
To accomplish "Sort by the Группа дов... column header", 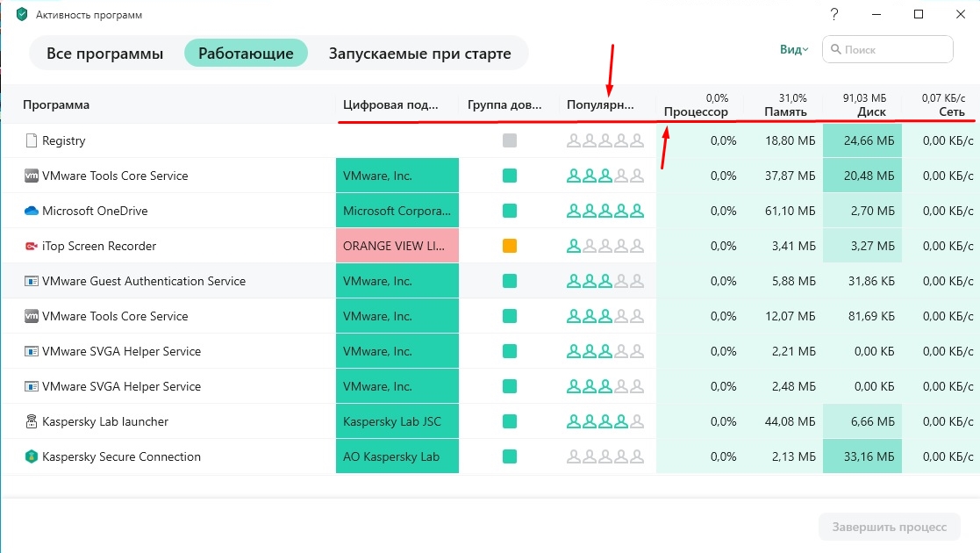I will tap(504, 104).
